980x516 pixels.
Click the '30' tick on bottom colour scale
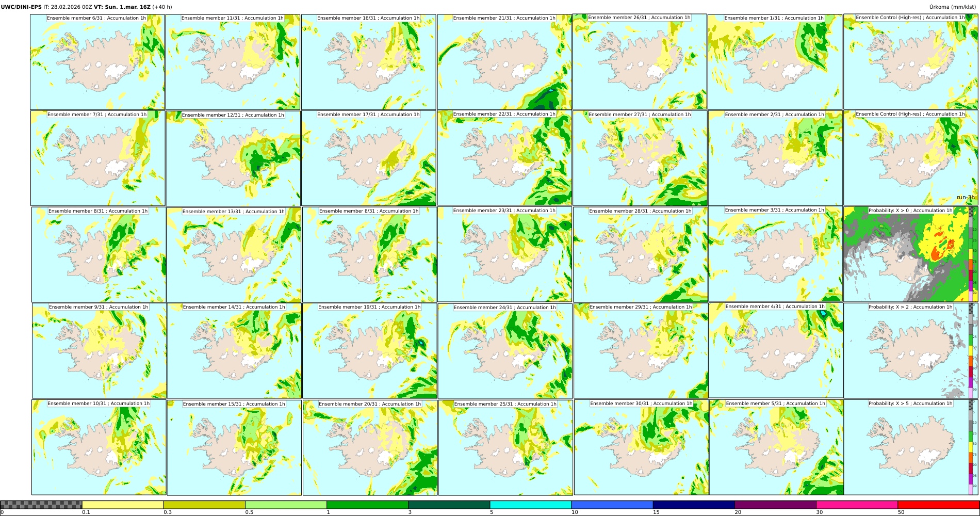[819, 512]
